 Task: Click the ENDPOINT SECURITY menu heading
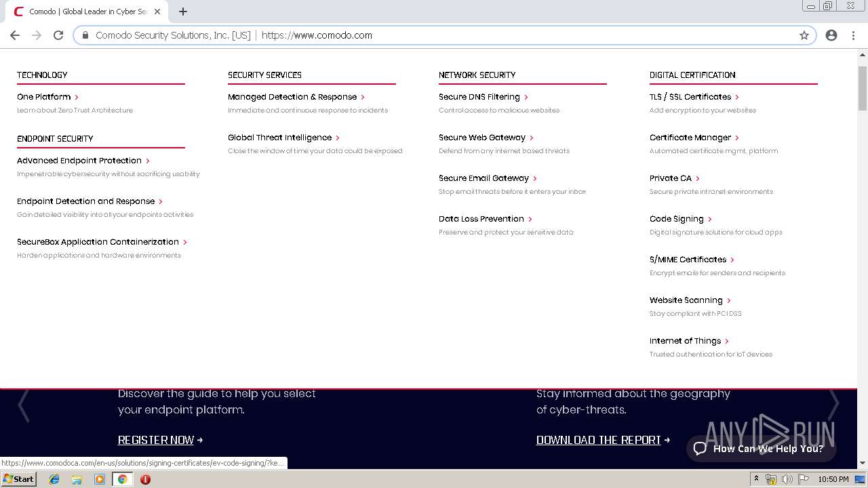[x=55, y=139]
